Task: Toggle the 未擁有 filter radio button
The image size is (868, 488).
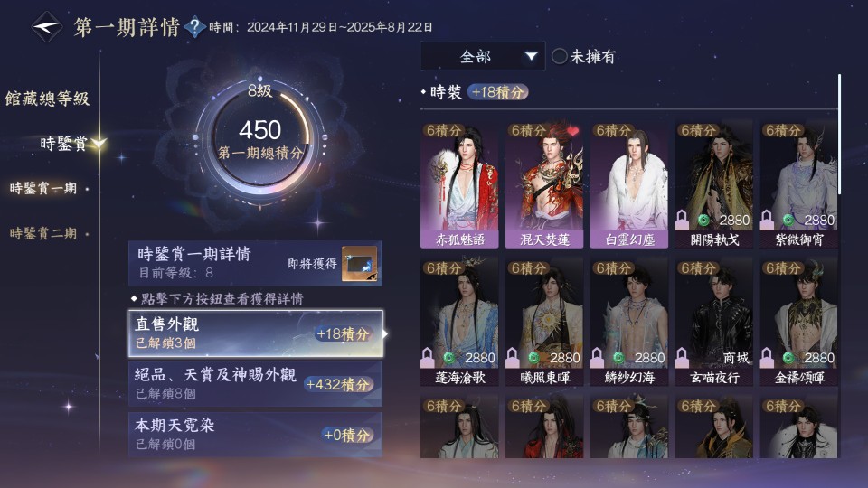Action: pyautogui.click(x=559, y=56)
